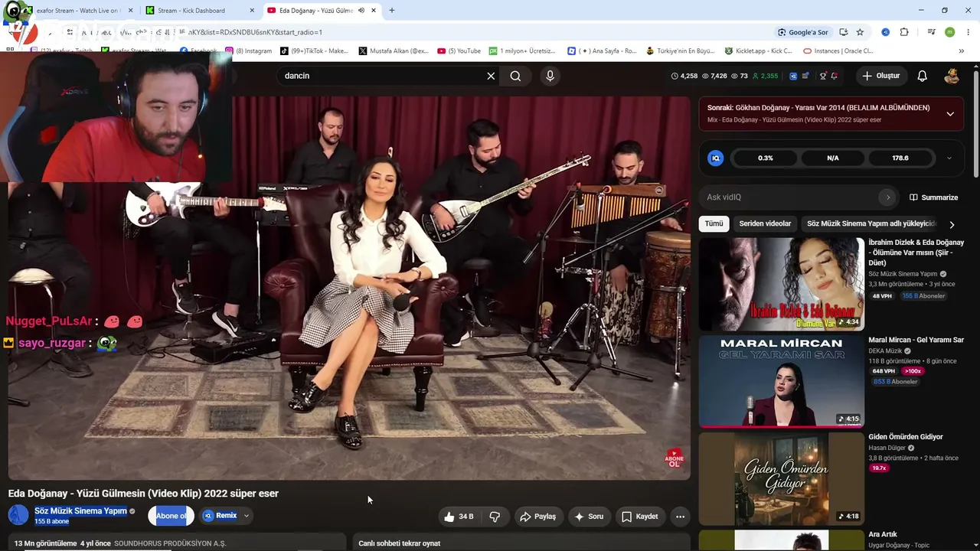Open Giden Ömürden Gidiyor thumbnail
980x551 pixels.
point(781,478)
